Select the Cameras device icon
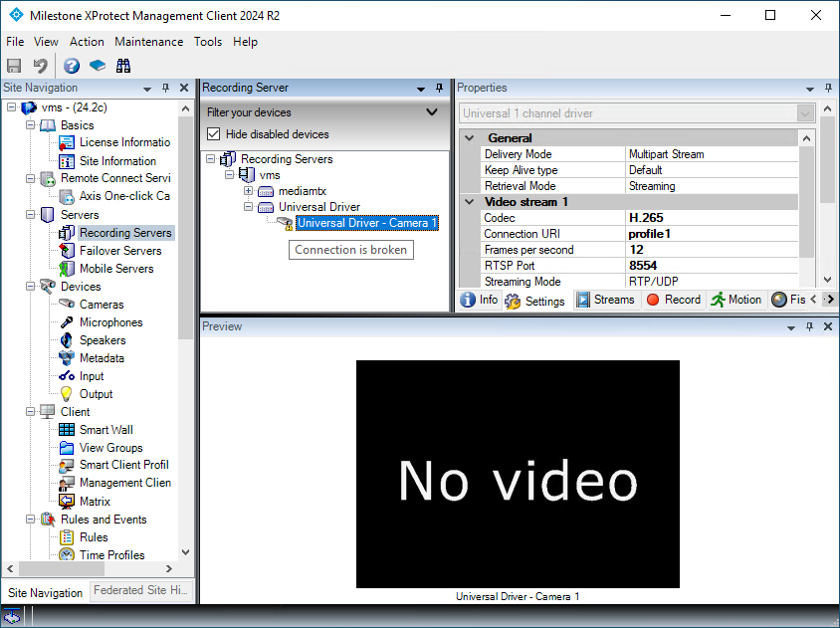Screen dimensions: 840x628 67,304
